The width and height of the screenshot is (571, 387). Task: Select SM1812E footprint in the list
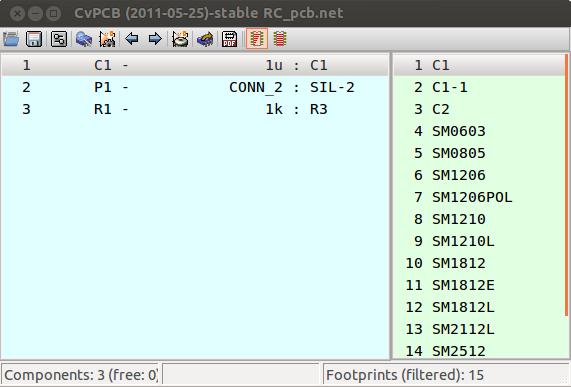pyautogui.click(x=479, y=285)
